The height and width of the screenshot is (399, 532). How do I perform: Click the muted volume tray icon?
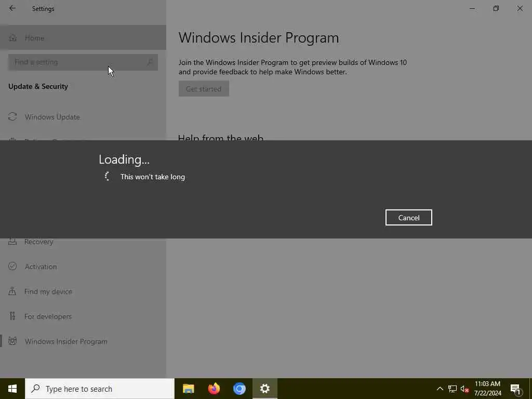coord(464,389)
